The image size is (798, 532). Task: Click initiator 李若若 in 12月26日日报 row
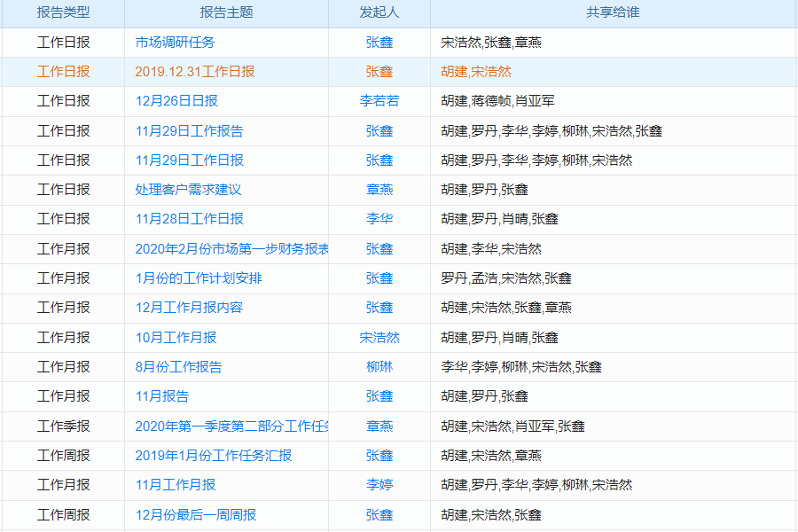click(x=379, y=101)
